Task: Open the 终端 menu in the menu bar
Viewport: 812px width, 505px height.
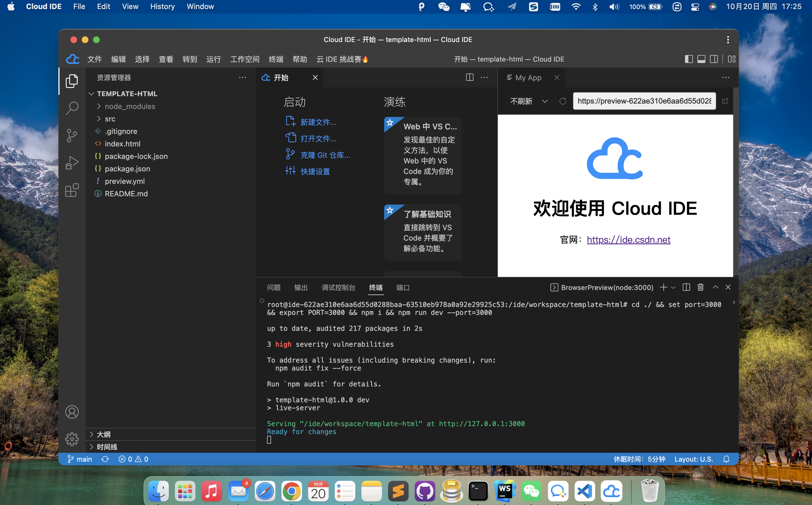Action: (x=276, y=59)
